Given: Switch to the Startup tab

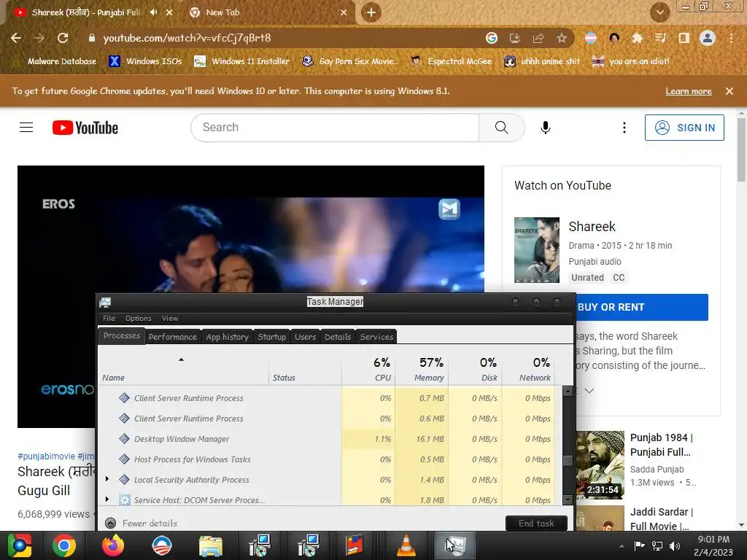Looking at the screenshot, I should click(271, 337).
